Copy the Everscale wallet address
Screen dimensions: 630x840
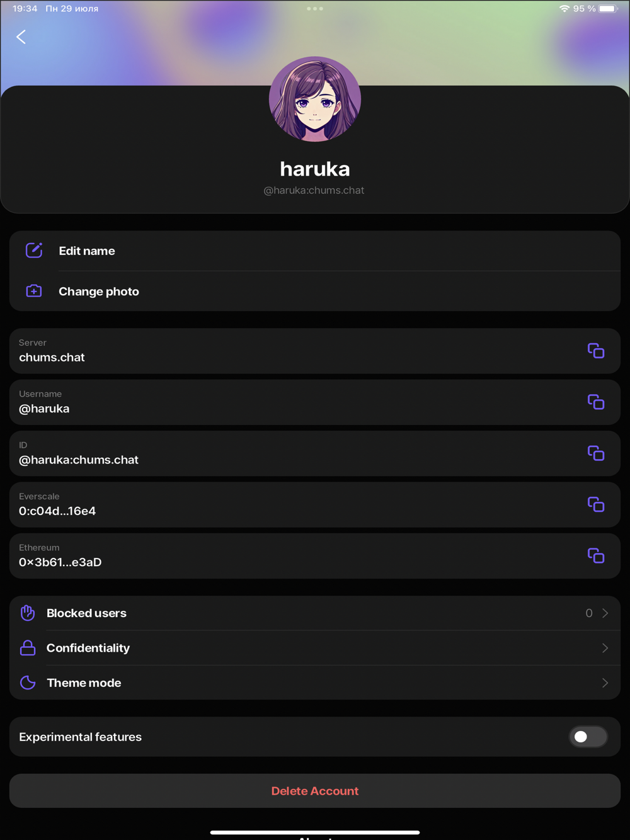(x=595, y=504)
